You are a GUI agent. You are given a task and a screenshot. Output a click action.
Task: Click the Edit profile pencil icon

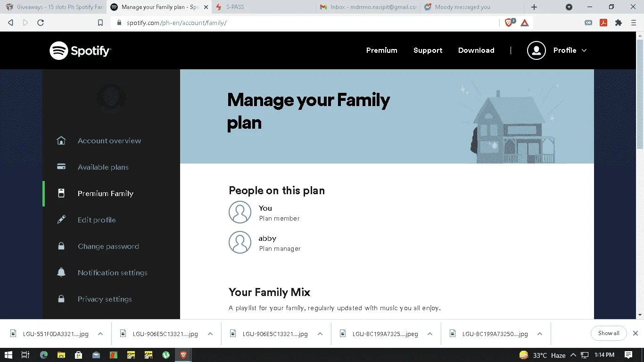[x=61, y=220]
